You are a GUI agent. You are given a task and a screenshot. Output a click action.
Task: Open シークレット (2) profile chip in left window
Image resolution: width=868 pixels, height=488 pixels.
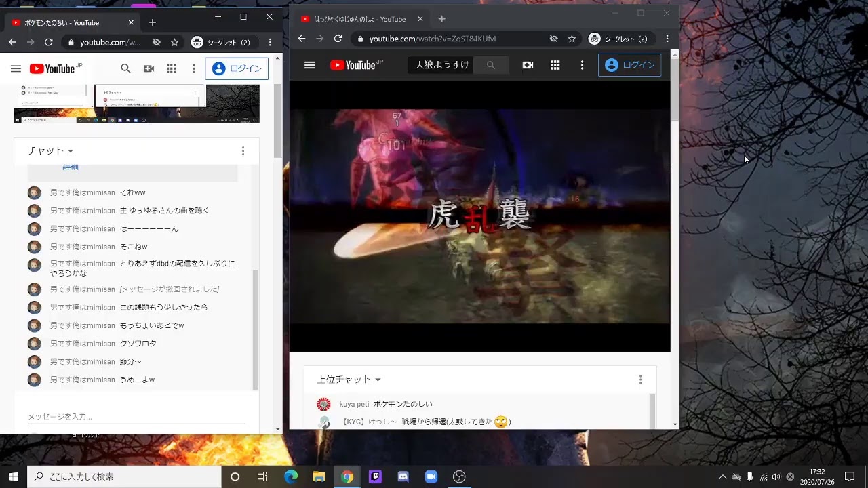[222, 42]
